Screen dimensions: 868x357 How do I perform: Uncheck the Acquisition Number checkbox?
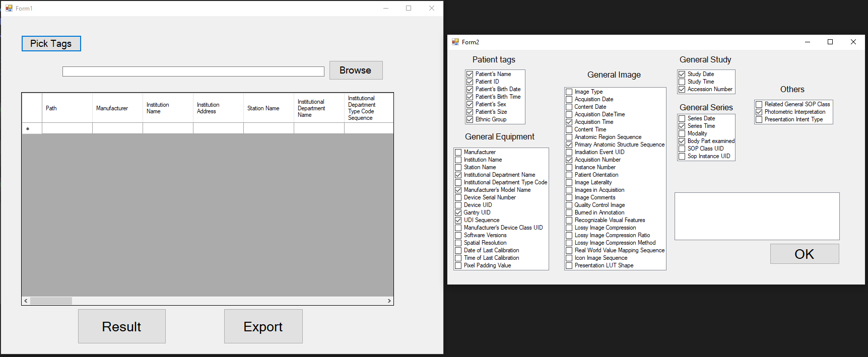click(569, 160)
